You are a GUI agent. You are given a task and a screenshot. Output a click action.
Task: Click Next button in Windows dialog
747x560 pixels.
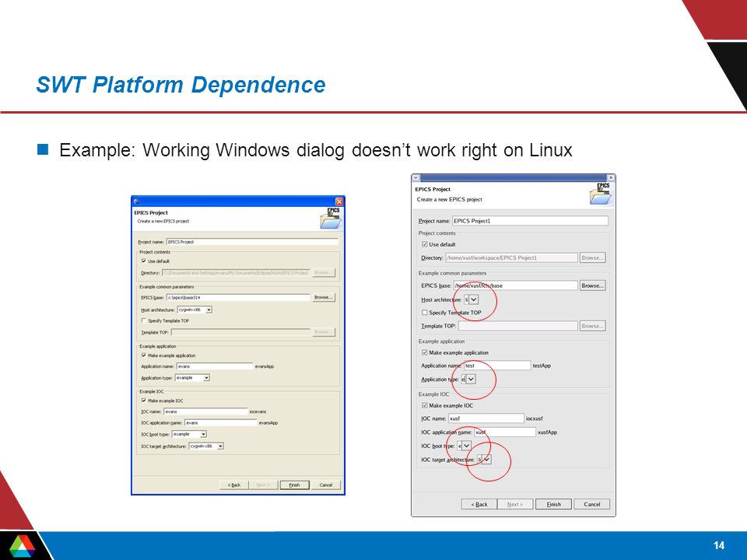tap(263, 485)
